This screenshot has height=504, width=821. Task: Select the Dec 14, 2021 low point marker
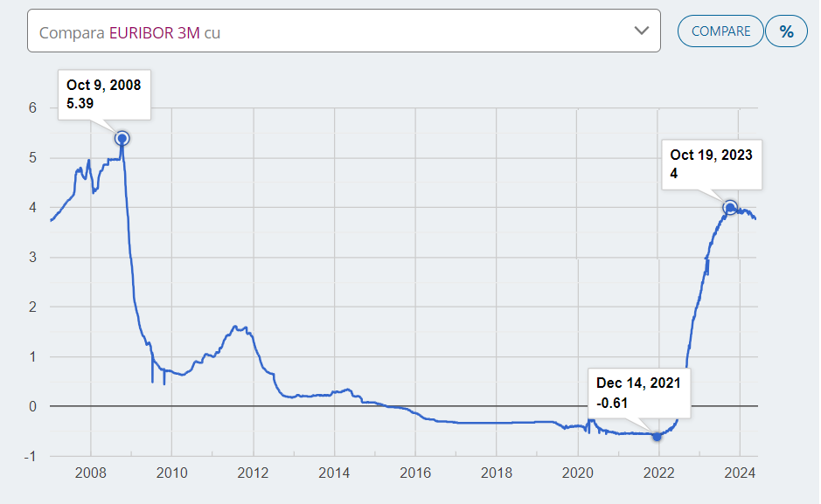point(657,436)
